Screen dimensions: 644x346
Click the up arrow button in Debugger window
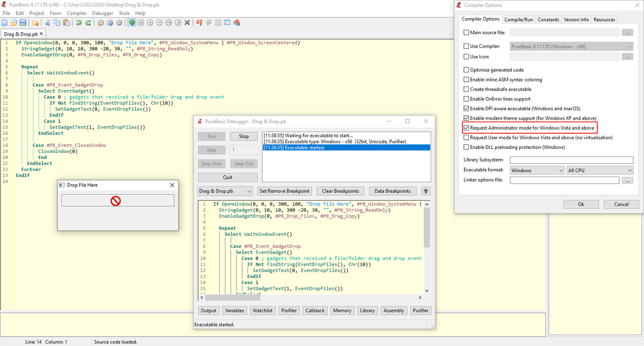(x=426, y=191)
